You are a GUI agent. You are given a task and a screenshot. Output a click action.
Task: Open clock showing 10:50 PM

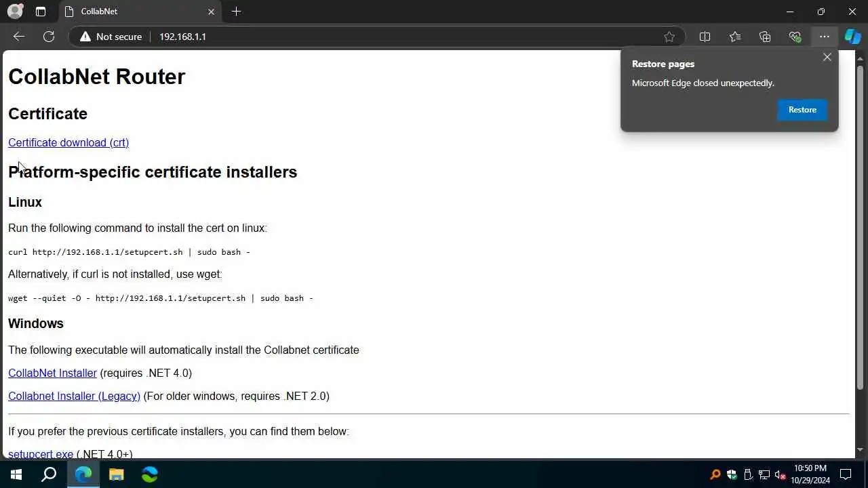point(810,474)
